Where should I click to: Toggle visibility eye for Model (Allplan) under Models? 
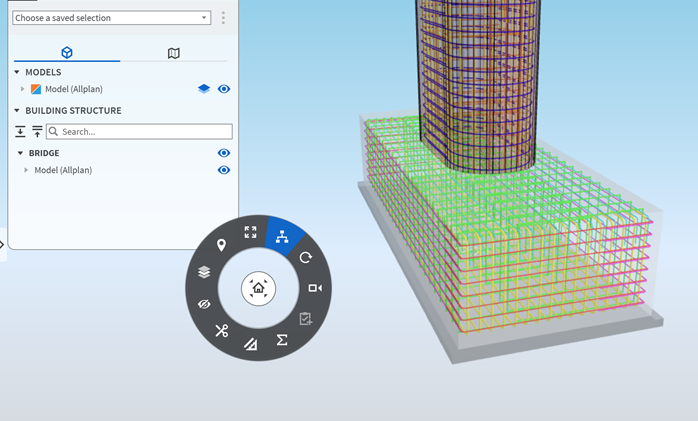pos(224,89)
